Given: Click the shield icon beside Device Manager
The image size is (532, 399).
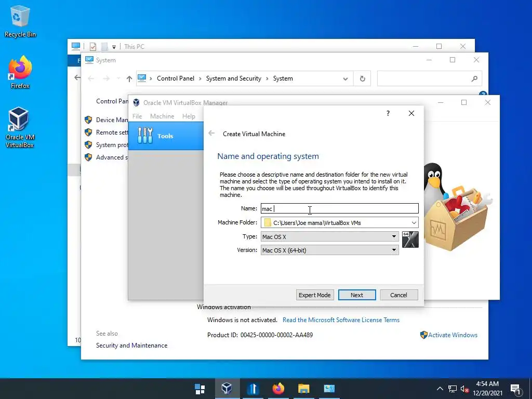Looking at the screenshot, I should pos(88,120).
